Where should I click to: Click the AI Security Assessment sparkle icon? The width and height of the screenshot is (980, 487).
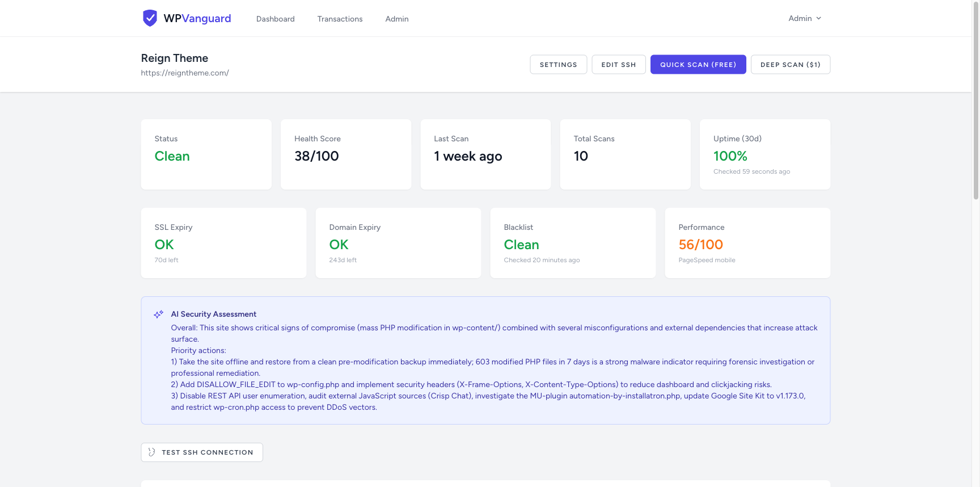[x=158, y=314]
